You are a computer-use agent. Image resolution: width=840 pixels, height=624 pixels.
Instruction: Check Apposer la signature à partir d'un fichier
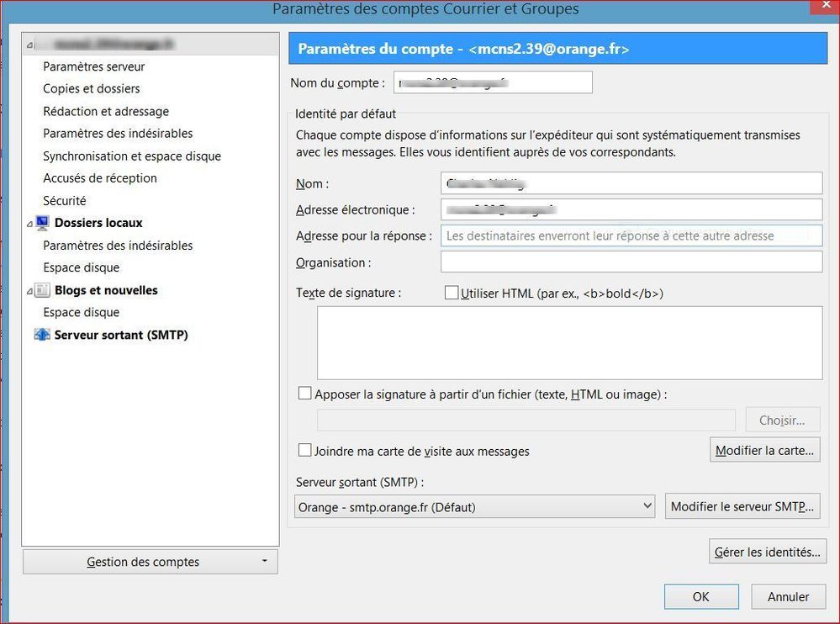tap(305, 393)
